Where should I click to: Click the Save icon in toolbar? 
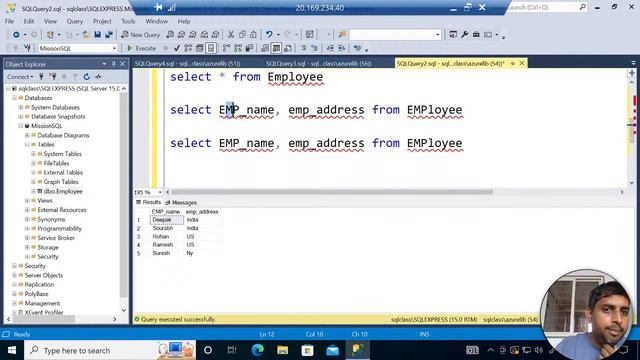(97, 35)
